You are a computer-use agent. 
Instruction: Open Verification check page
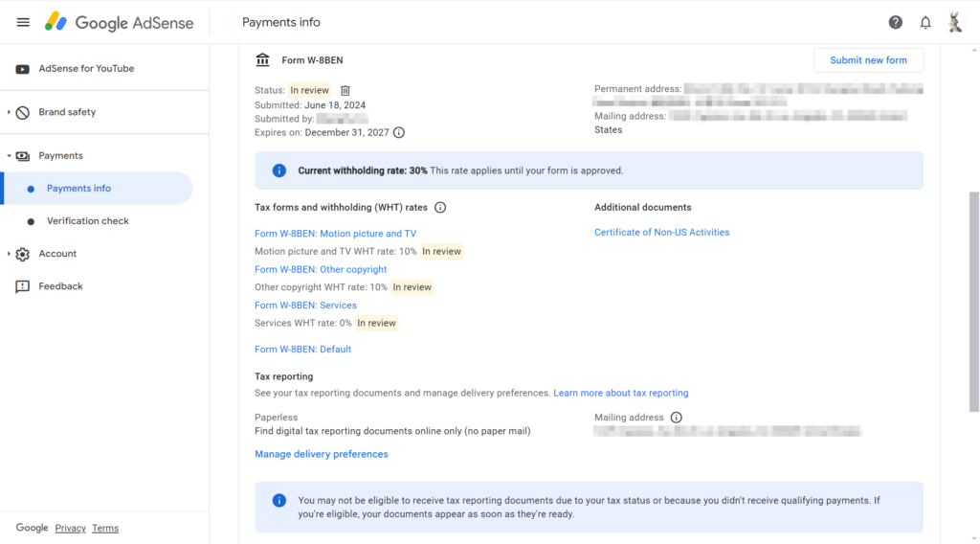click(x=87, y=221)
